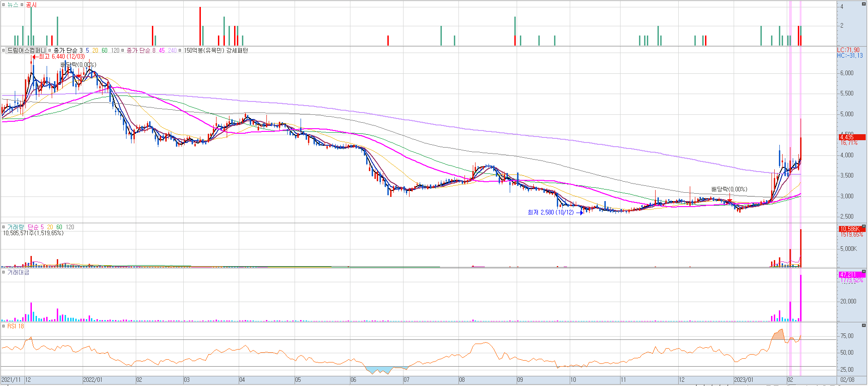Click the red 10,586K volume tag

click(x=852, y=229)
